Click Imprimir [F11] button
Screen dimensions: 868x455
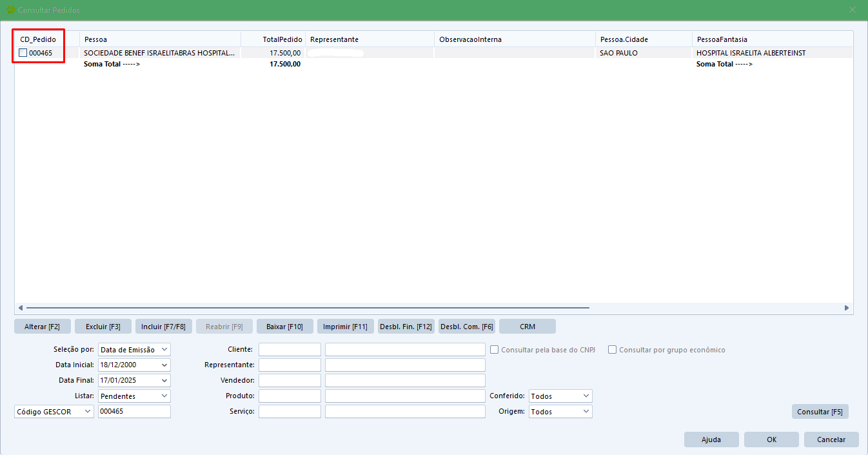pos(345,327)
